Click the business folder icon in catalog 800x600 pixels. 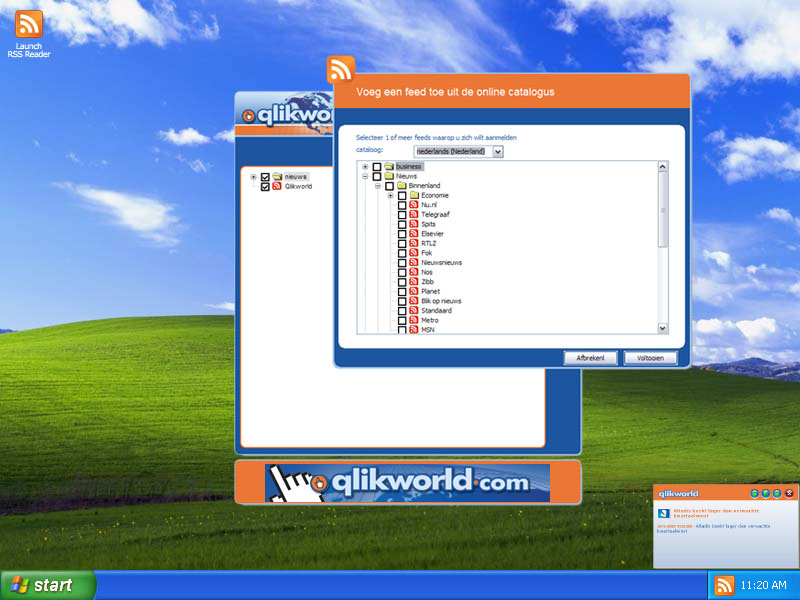click(389, 167)
